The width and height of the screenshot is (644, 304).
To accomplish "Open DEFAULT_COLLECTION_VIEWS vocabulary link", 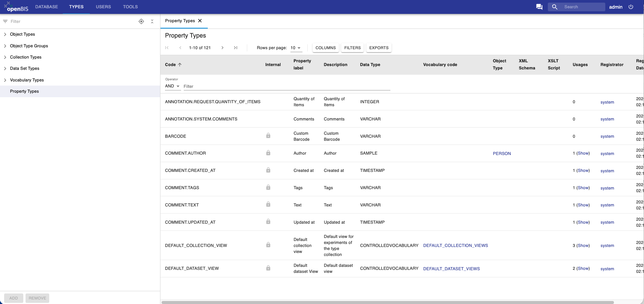I will pyautogui.click(x=455, y=245).
